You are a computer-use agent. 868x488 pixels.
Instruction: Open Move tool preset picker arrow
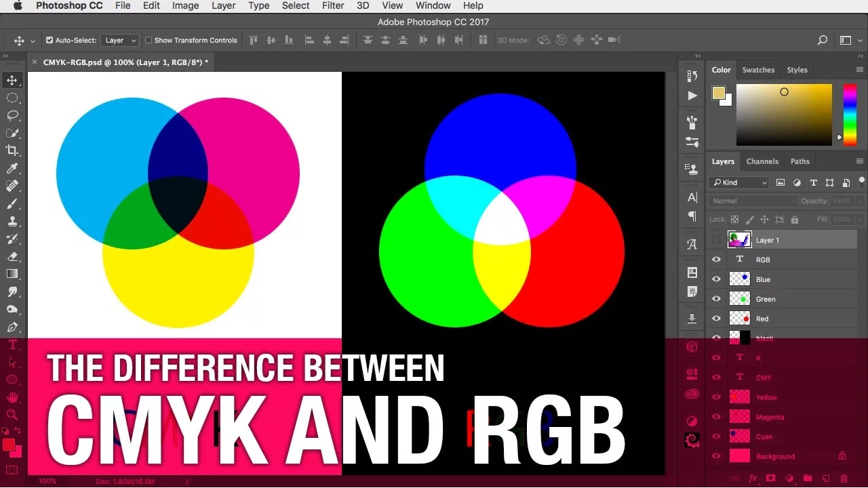[x=33, y=41]
